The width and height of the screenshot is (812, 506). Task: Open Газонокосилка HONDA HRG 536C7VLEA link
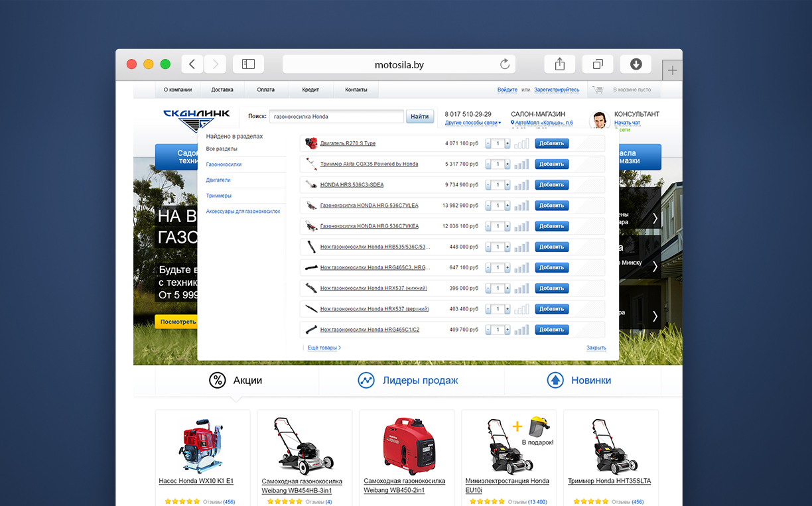click(x=370, y=206)
